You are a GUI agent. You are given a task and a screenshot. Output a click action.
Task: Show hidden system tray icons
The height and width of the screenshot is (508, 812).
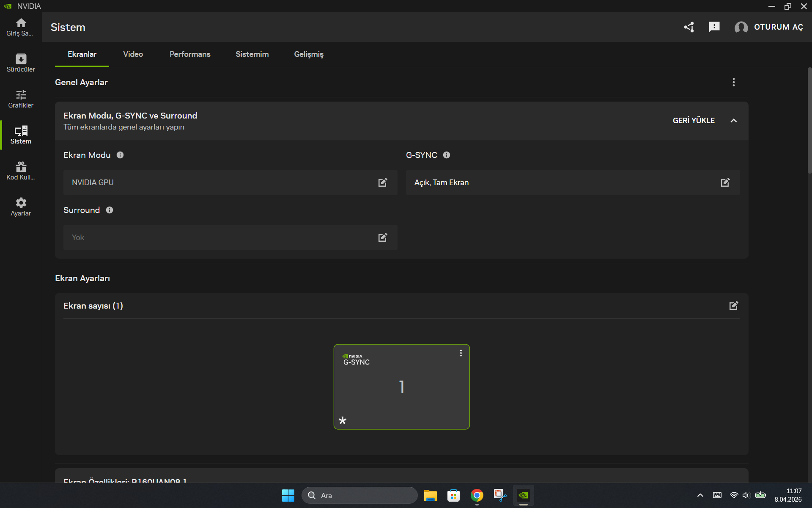700,495
